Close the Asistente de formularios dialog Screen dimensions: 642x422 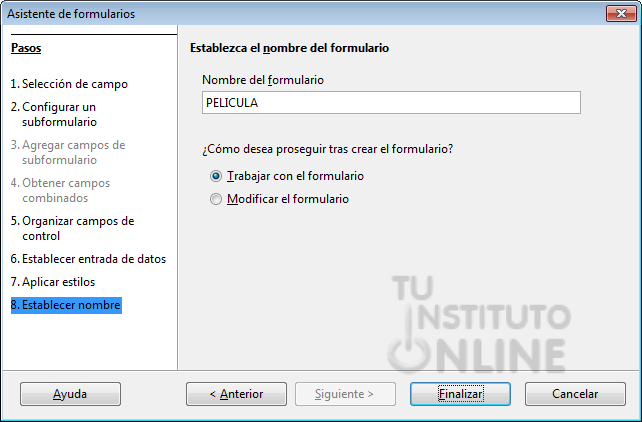coord(621,14)
